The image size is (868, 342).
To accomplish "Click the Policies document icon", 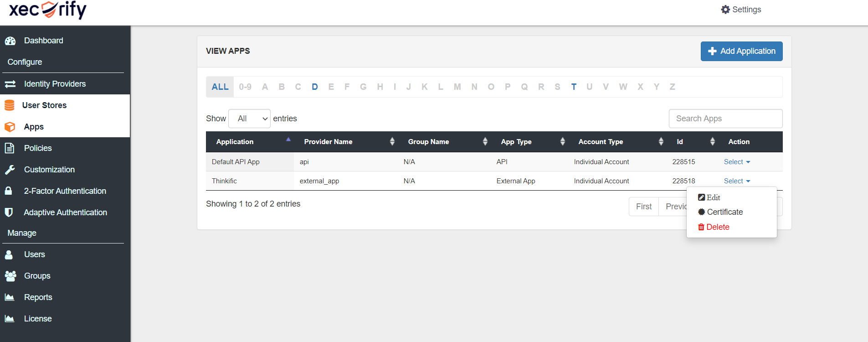I will point(9,148).
